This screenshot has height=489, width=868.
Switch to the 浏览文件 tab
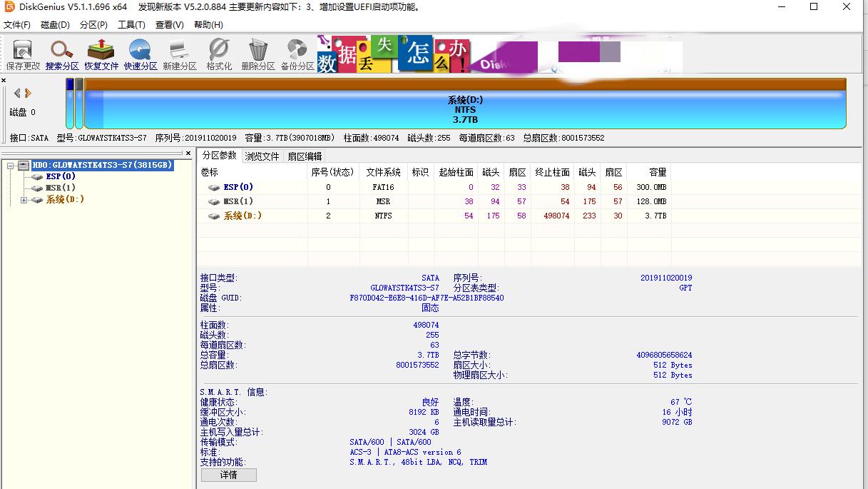[263, 156]
